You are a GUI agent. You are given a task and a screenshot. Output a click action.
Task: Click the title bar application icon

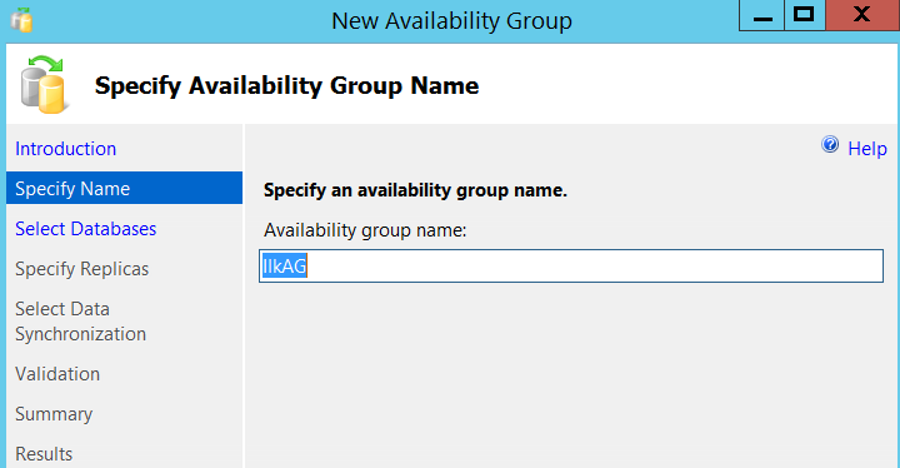pos(21,20)
